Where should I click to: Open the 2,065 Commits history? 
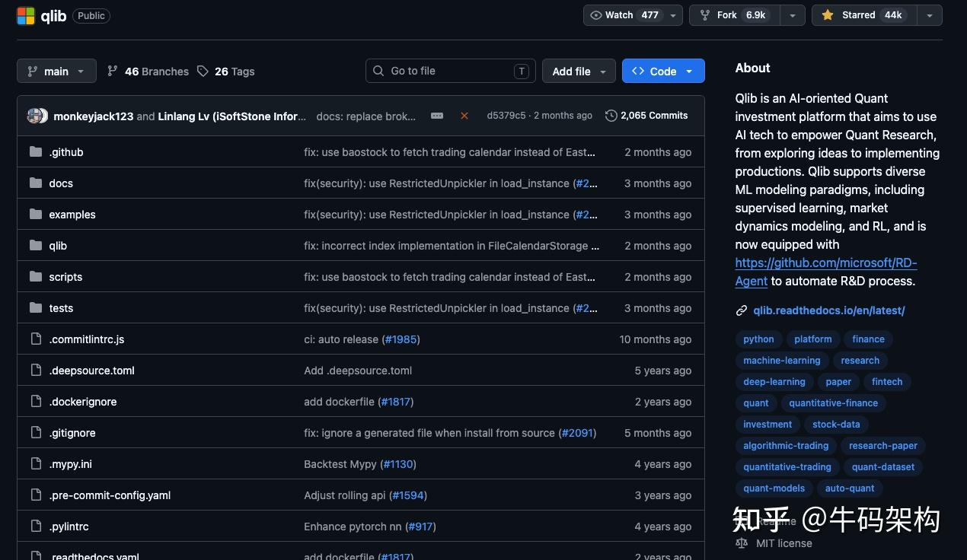[x=646, y=116]
